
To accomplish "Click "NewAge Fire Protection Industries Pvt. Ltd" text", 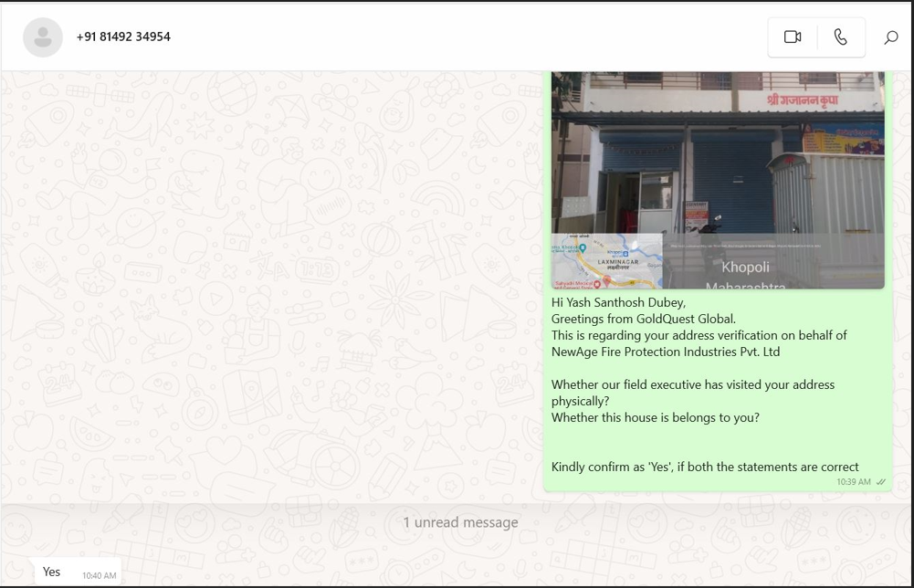I will coord(666,352).
